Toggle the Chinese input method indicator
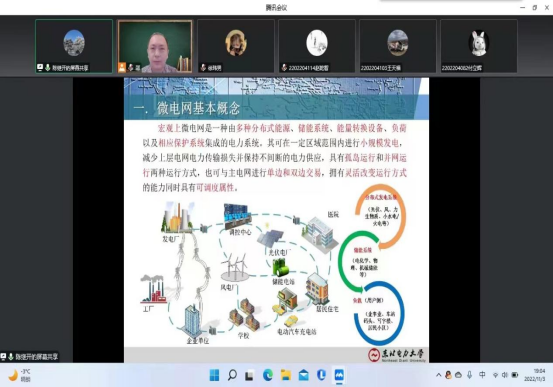The width and height of the screenshot is (553, 387). [x=482, y=375]
